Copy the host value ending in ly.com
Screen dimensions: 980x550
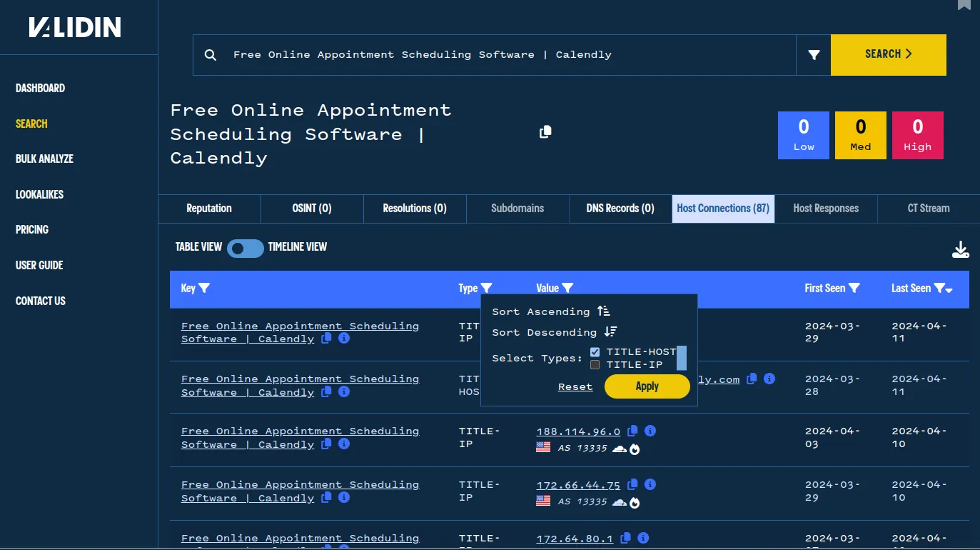752,379
